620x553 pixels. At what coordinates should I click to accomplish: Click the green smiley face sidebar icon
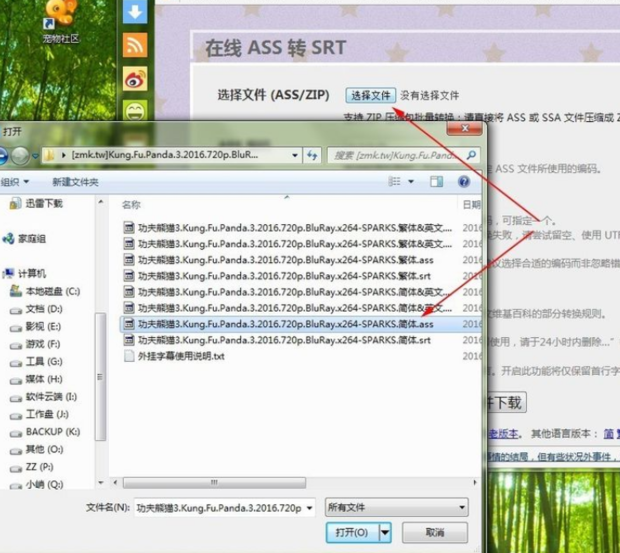coord(135,110)
